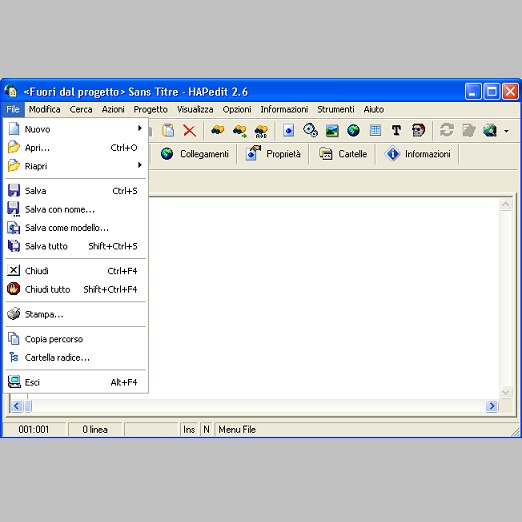Image resolution: width=522 pixels, height=522 pixels.
Task: Click the picture image toolbar icon
Action: (332, 130)
